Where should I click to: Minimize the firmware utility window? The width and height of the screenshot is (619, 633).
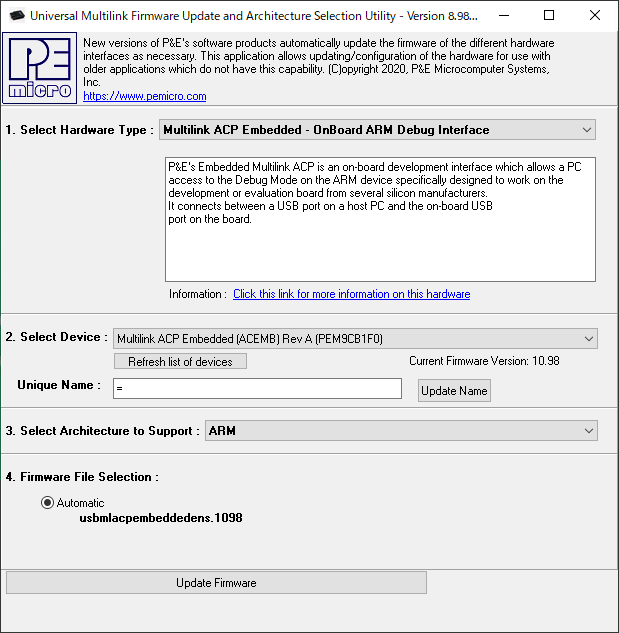(x=504, y=16)
